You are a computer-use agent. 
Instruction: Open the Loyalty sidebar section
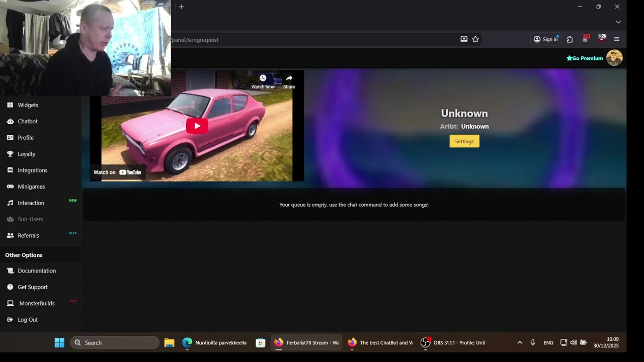pos(27,154)
